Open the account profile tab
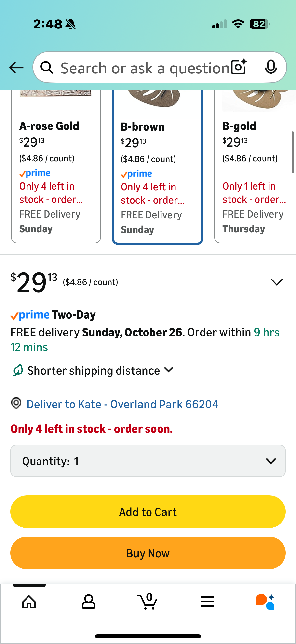296x644 pixels. click(88, 601)
